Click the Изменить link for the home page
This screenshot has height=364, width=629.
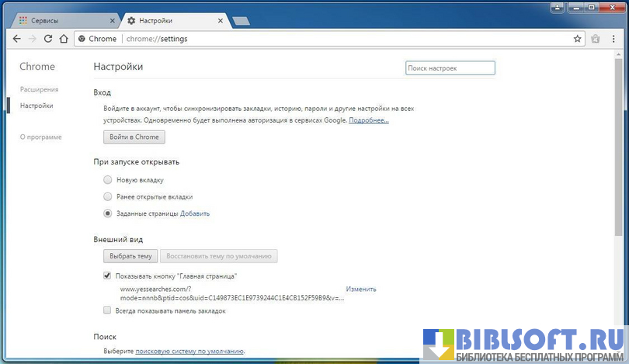tap(361, 289)
